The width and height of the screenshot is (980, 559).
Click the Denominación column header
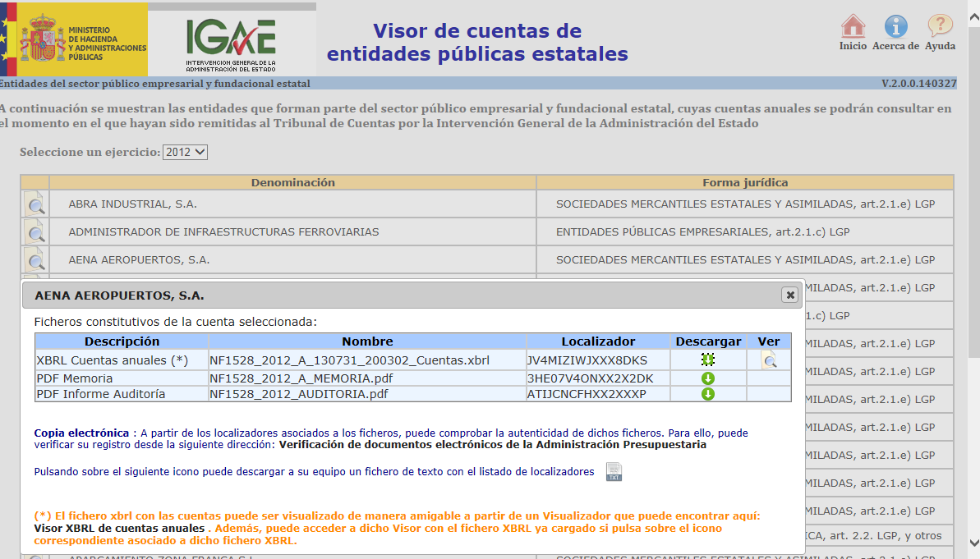[x=292, y=182]
